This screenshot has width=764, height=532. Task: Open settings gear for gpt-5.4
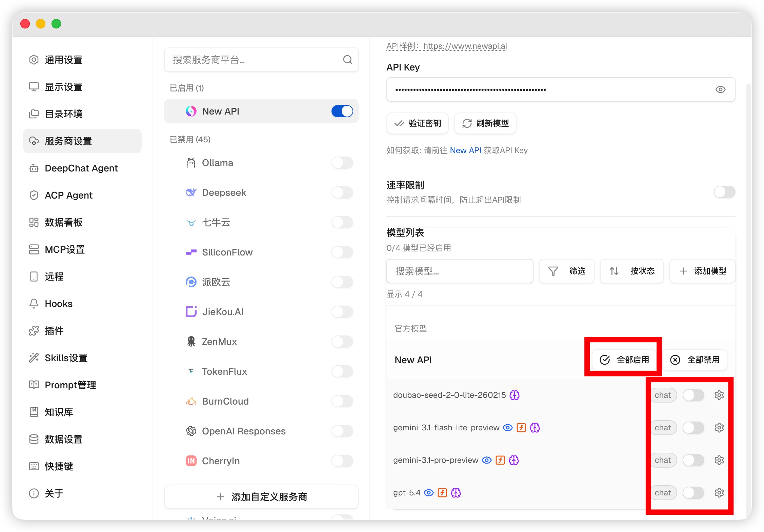[x=719, y=493]
